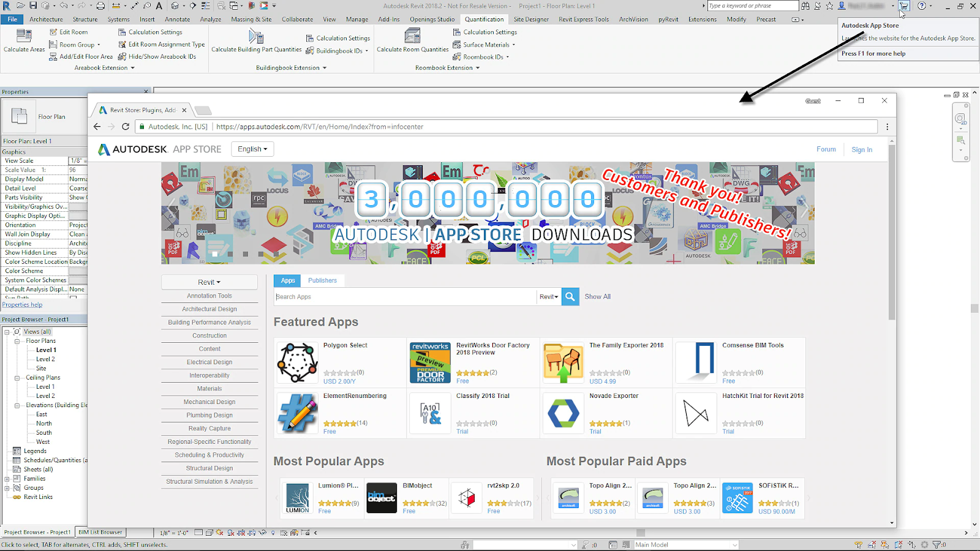Collapse the Views (all) tree node
Image resolution: width=980 pixels, height=551 pixels.
[7, 332]
